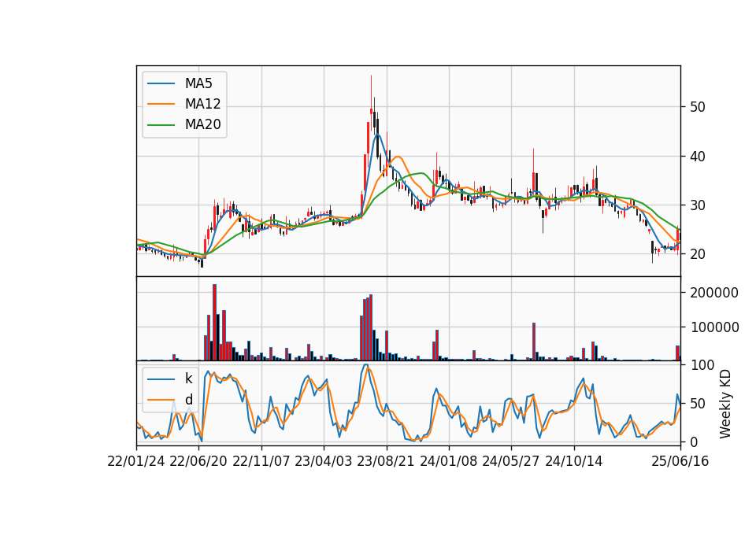The height and width of the screenshot is (543, 756).
Task: Click the 22/01/24 date label
Action: click(136, 462)
